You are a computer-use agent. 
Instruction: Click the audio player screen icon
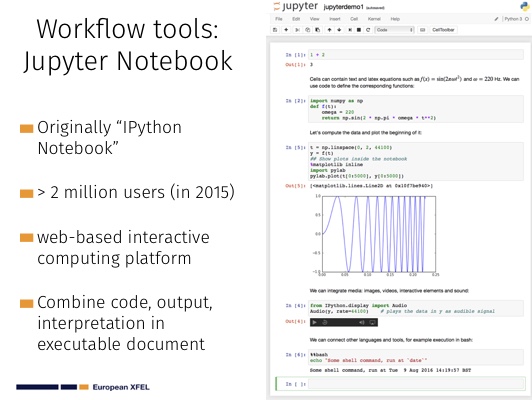(372, 322)
